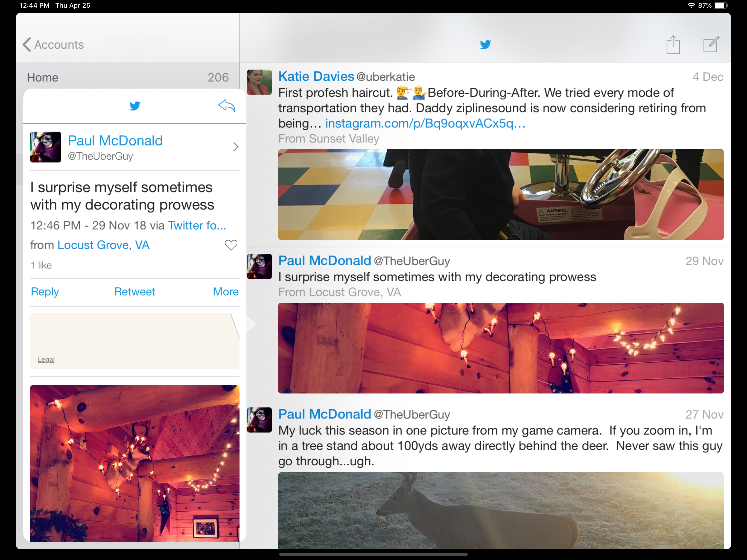747x560 pixels.
Task: Open the compose new tweet icon
Action: coord(711,45)
